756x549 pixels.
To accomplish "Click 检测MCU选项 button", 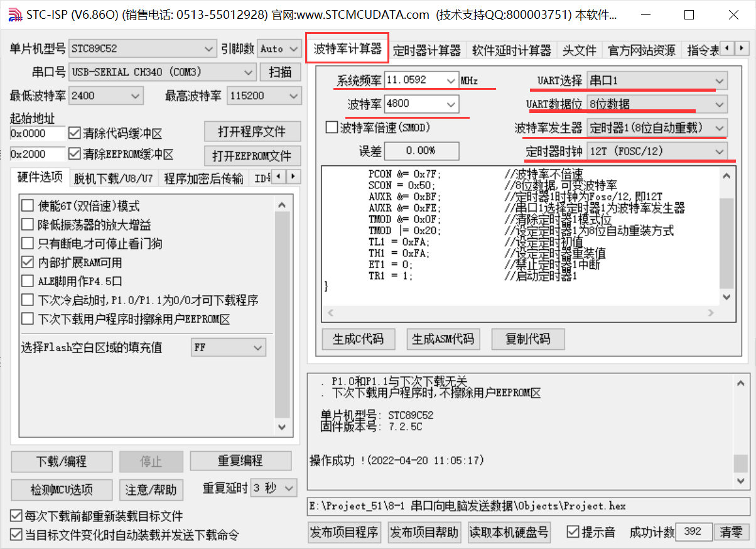I will pos(62,490).
